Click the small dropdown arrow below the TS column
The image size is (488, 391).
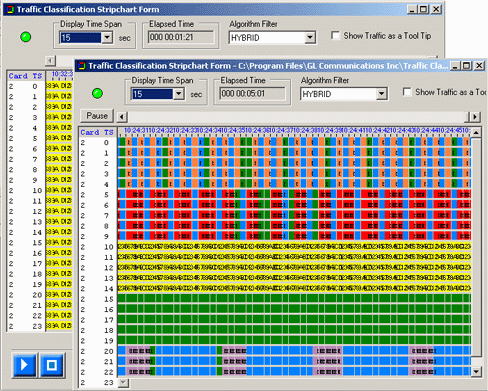coord(123,382)
